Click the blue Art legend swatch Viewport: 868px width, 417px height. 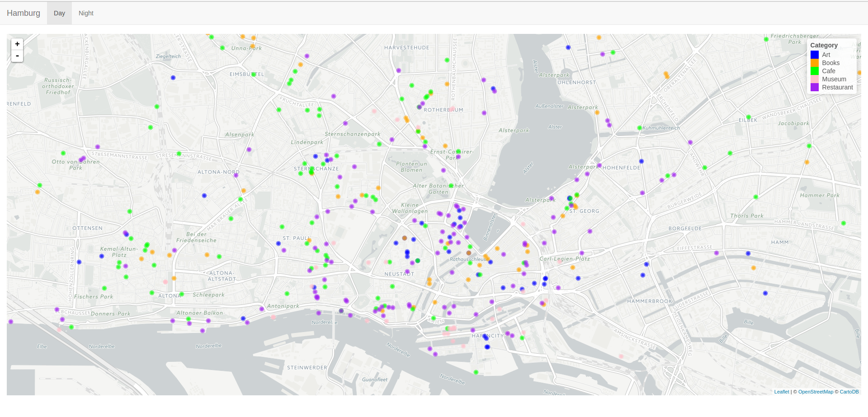(815, 55)
